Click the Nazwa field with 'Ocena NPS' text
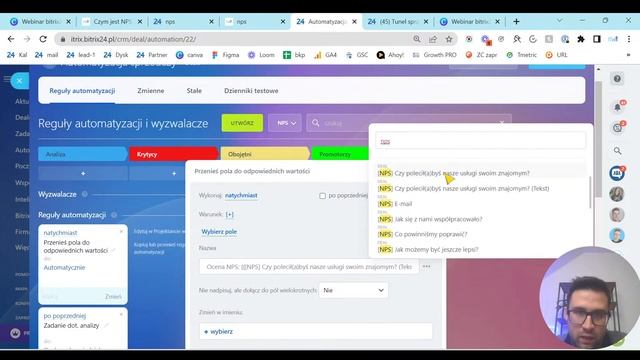640x360 pixels. pos(309,267)
